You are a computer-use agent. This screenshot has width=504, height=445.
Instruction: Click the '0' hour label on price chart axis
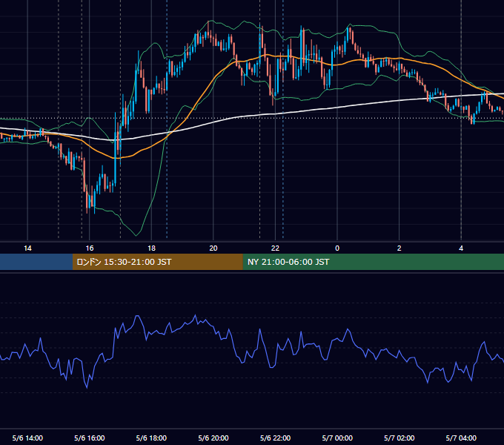click(337, 248)
